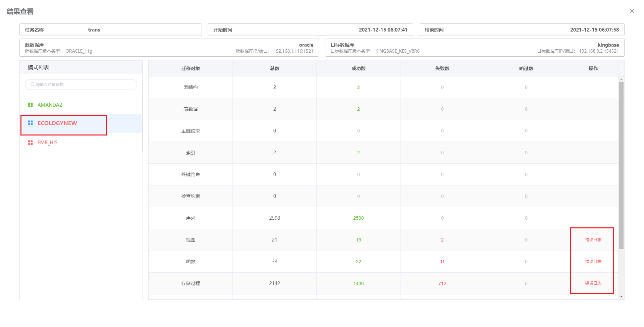Close the 结果查看 dialog

(632, 11)
